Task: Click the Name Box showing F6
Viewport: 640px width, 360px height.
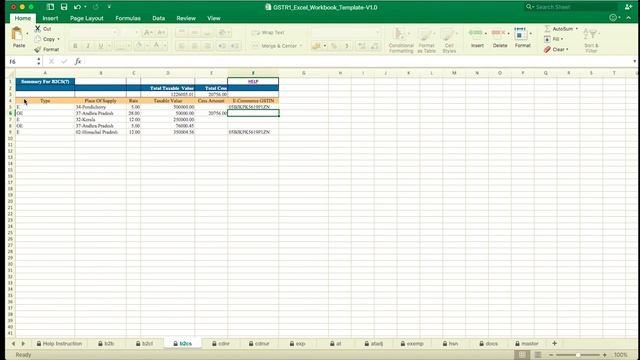Action: click(x=22, y=62)
